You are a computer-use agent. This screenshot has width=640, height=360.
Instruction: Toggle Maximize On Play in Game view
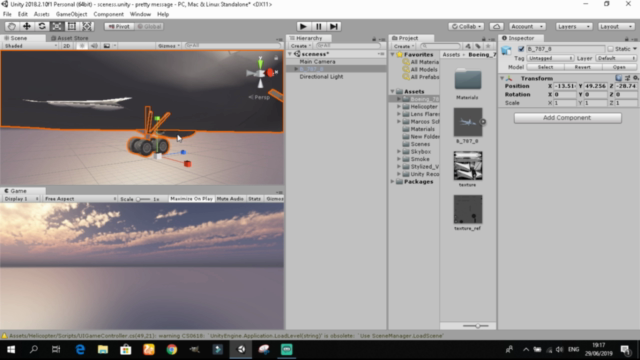click(191, 199)
